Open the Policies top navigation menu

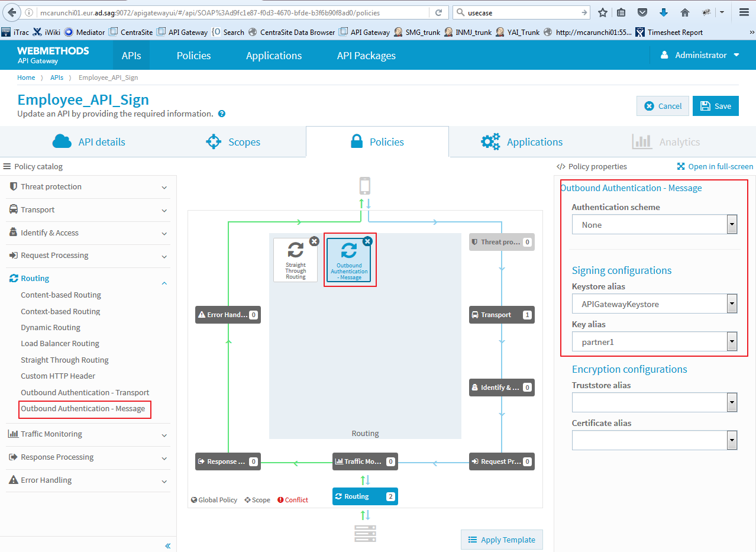point(193,56)
